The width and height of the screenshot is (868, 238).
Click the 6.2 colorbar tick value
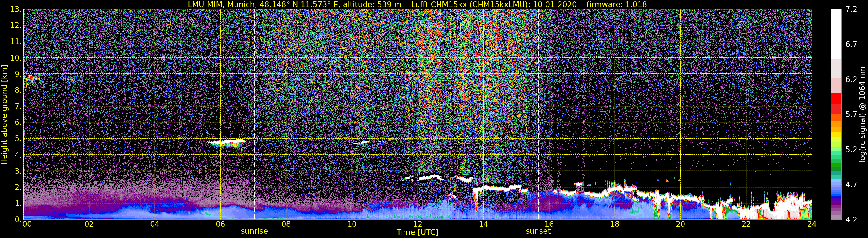851,79
